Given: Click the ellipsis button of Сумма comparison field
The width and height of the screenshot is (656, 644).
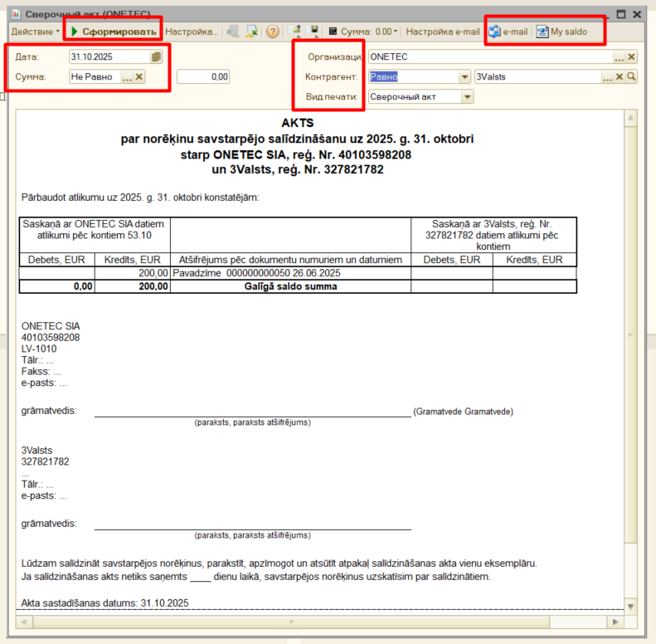Looking at the screenshot, I should (127, 77).
